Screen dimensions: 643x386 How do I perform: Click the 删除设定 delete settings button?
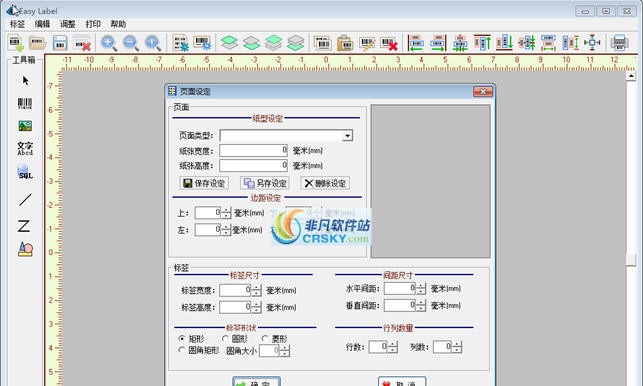[x=325, y=183]
